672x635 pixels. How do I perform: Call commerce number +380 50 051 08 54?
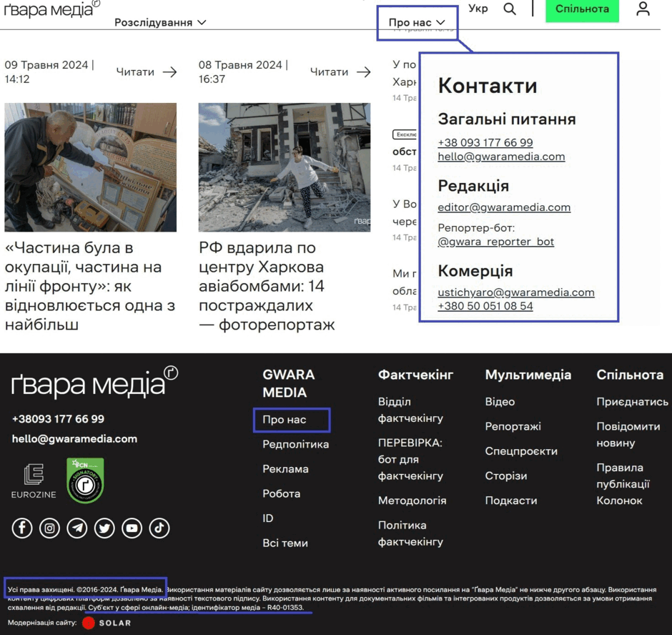tap(485, 306)
